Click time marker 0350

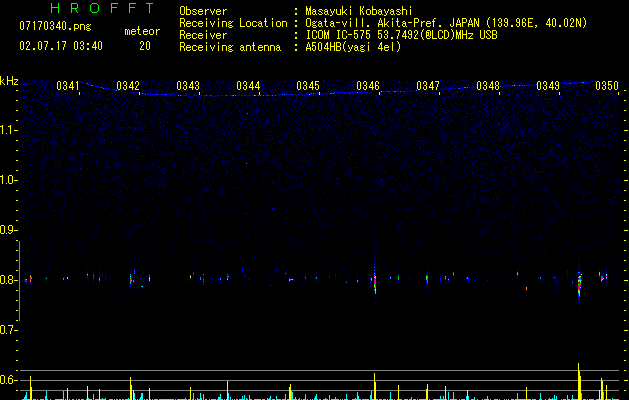(607, 86)
